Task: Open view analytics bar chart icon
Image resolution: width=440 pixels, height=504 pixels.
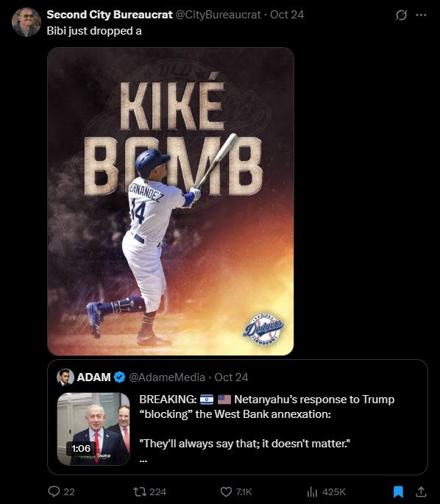Action: click(x=312, y=491)
